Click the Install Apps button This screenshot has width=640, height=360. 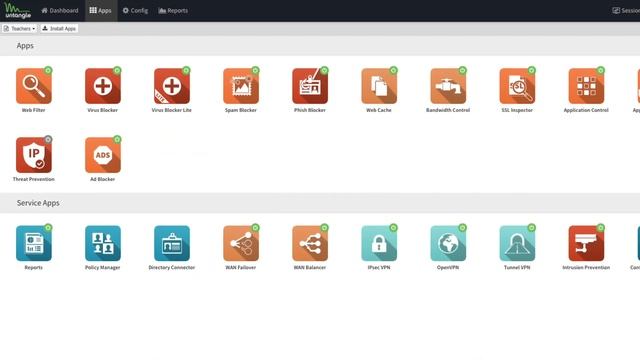coord(59,29)
